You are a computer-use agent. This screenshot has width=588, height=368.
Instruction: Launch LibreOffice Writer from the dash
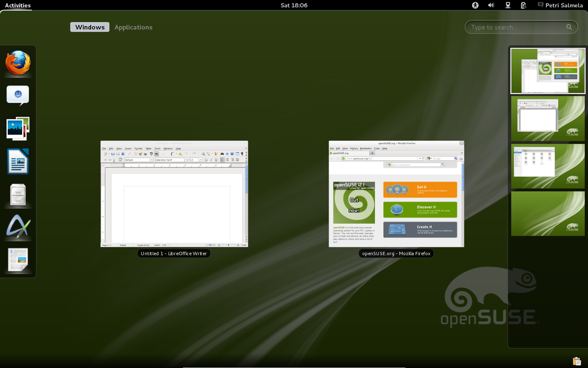[18, 161]
